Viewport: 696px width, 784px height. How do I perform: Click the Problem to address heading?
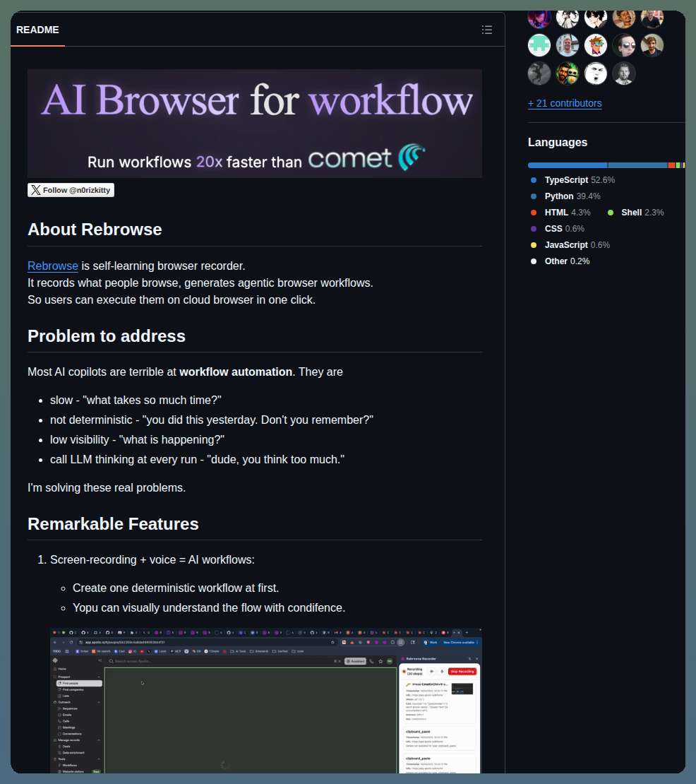coord(107,336)
